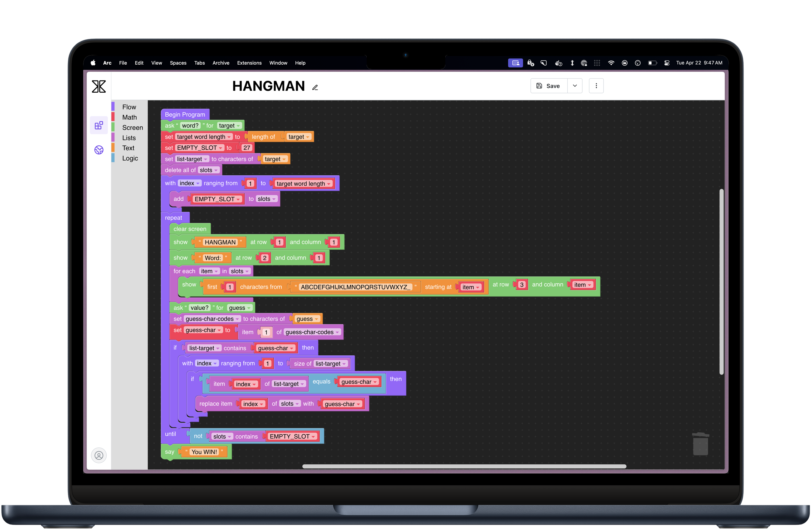Select the Flow block category

tap(129, 107)
